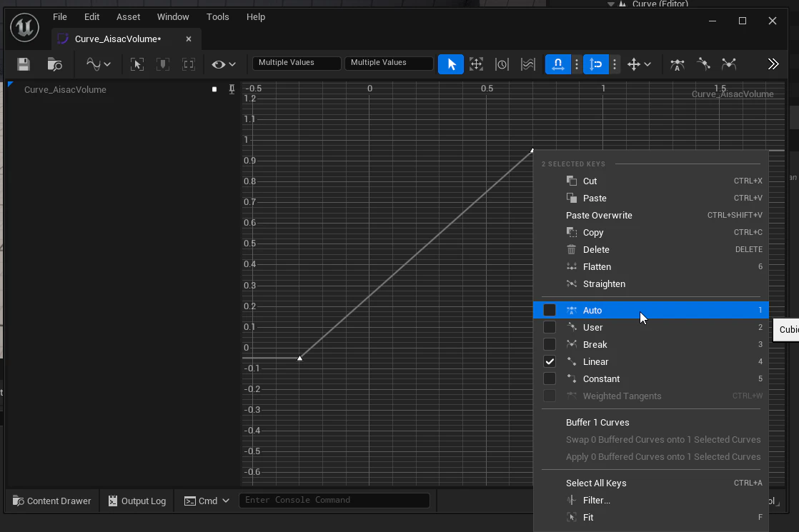Click Buffer 1 Curves menu entry
The image size is (799, 532).
pyautogui.click(x=651, y=423)
